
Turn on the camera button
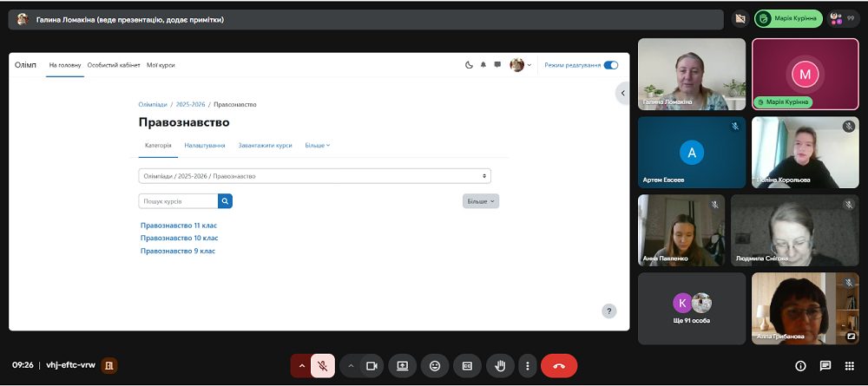[372, 365]
